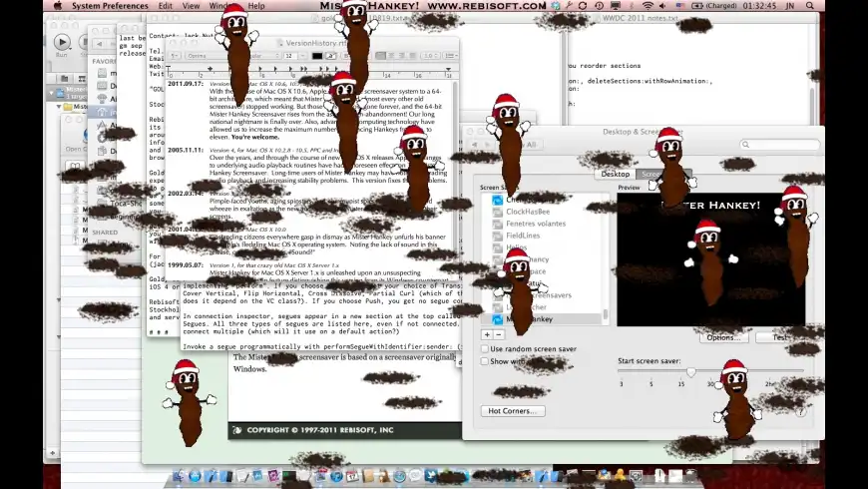Viewport: 868px width, 489px height.
Task: Open the font size 12 combo box
Action: (295, 55)
